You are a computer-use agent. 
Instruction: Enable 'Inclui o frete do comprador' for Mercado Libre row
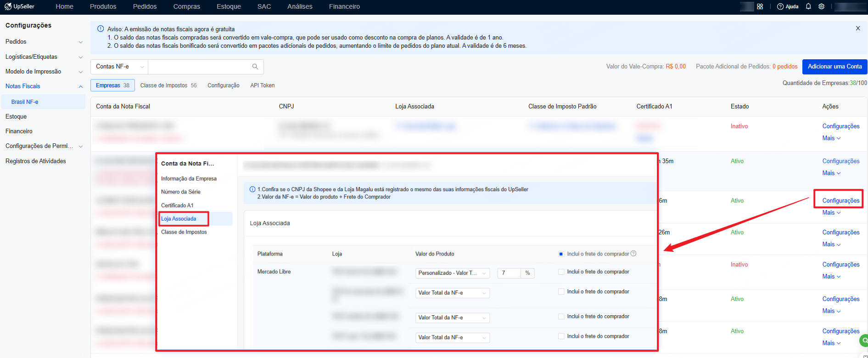[x=561, y=272]
